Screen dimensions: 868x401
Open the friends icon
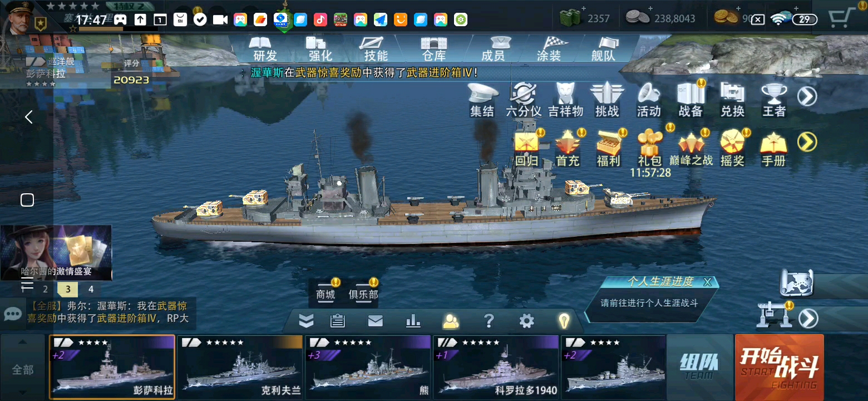[451, 321]
